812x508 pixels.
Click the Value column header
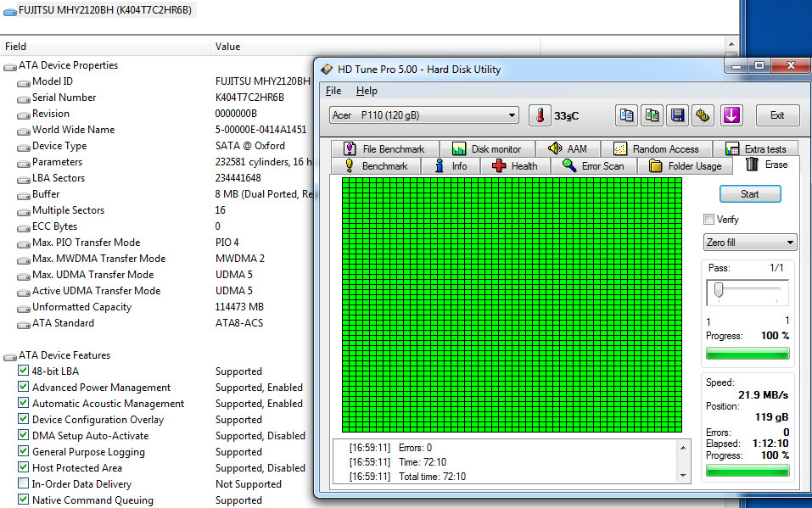tap(375, 47)
